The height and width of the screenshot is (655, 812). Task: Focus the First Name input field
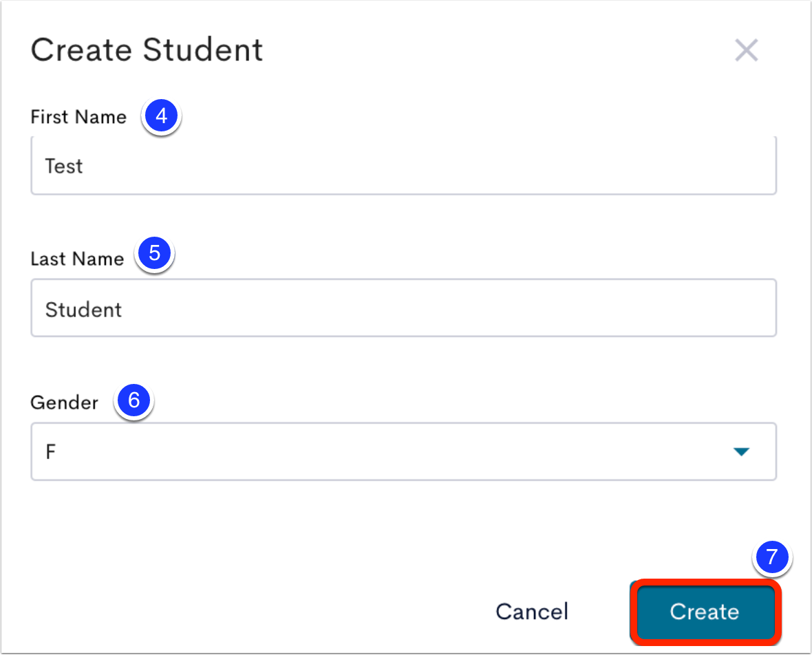(403, 166)
